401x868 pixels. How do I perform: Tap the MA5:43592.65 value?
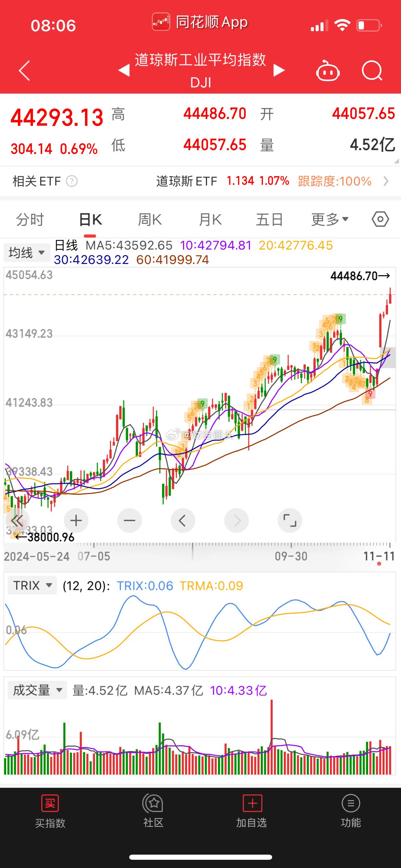coord(129,245)
